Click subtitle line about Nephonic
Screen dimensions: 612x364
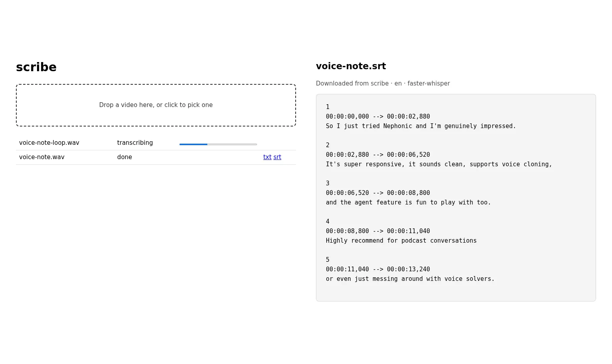click(x=421, y=126)
